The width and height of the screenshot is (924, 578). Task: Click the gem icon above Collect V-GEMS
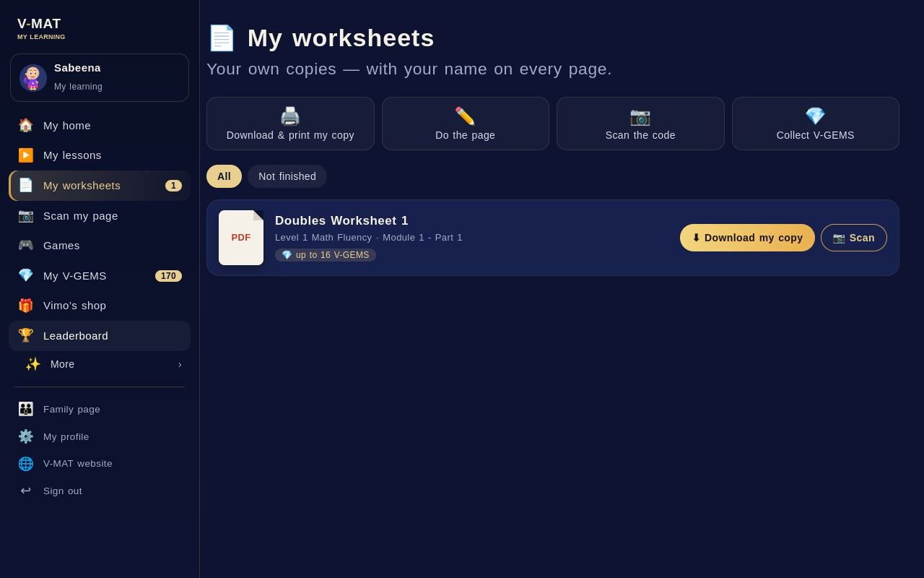816,116
